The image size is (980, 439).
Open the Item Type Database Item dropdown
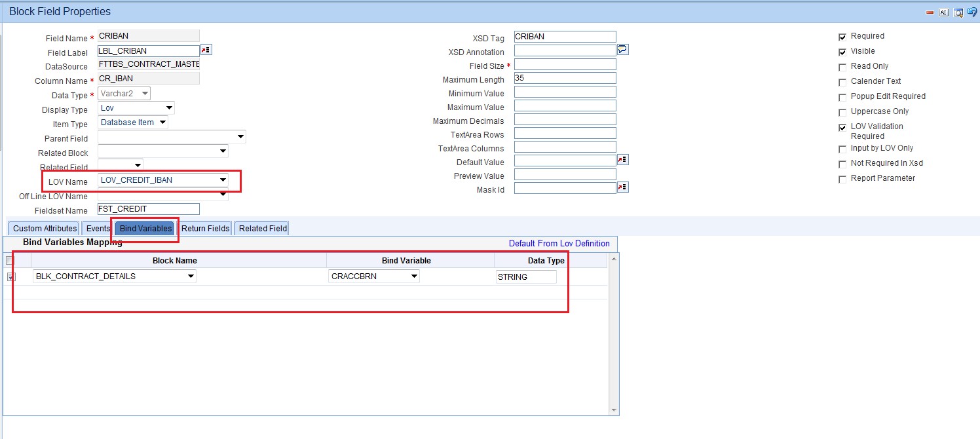pyautogui.click(x=133, y=122)
